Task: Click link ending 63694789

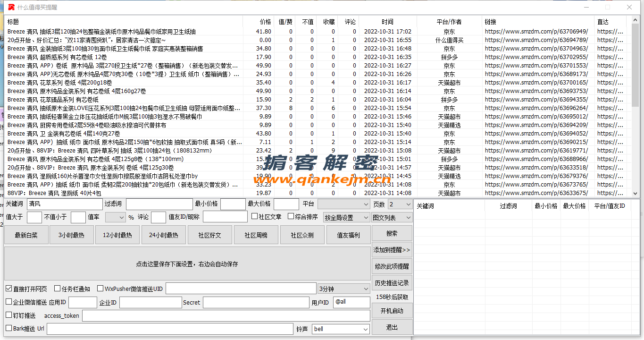Action: 536,40
